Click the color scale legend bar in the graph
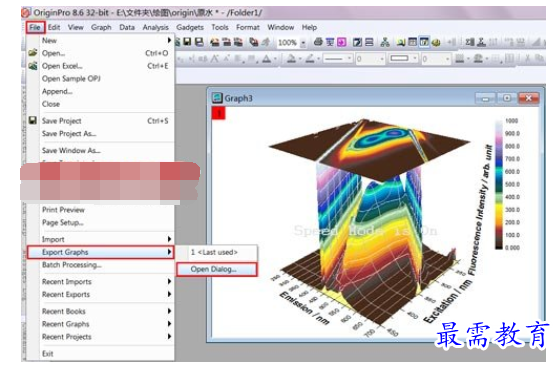Screen dimensions: 558x366 (499, 184)
